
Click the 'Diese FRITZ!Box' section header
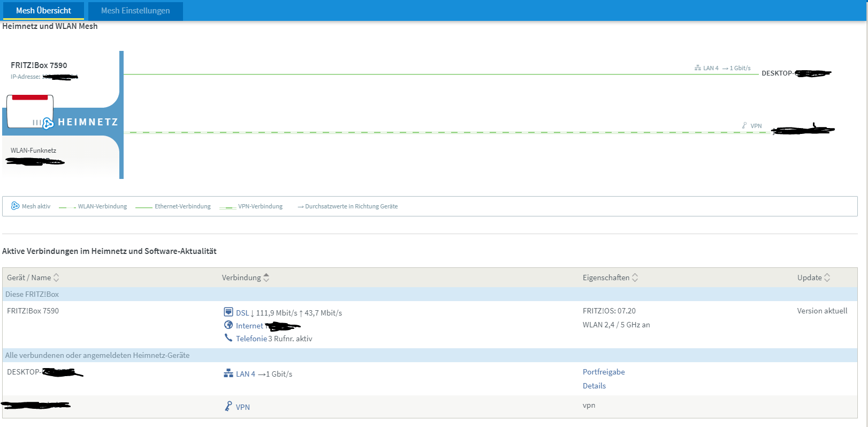point(32,294)
